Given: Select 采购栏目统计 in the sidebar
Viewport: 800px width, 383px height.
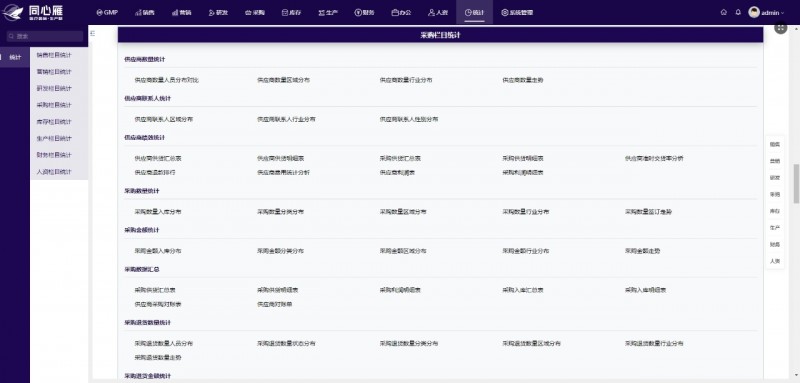Looking at the screenshot, I should (54, 105).
